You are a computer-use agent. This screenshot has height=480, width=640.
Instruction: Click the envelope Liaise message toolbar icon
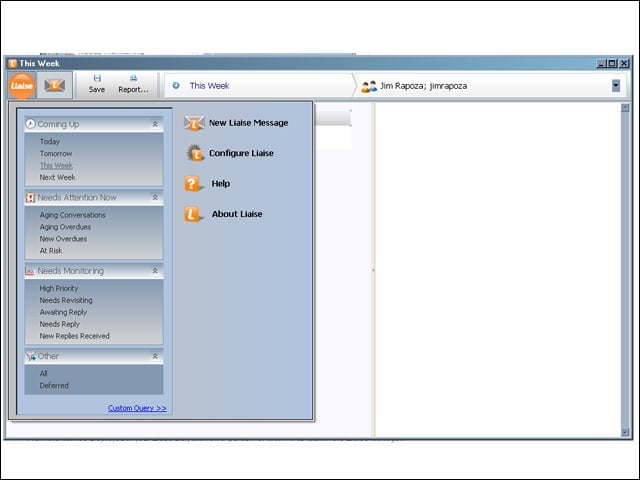click(x=55, y=85)
